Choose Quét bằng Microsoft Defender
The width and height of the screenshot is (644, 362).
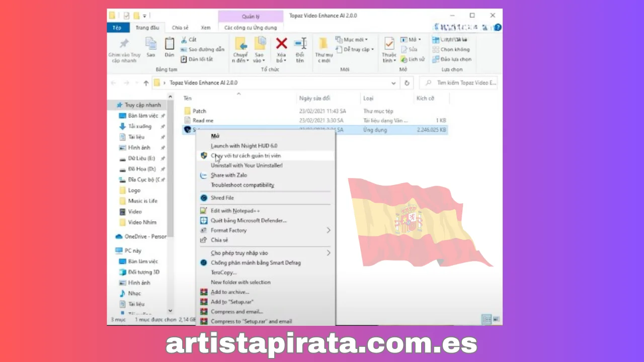249,220
